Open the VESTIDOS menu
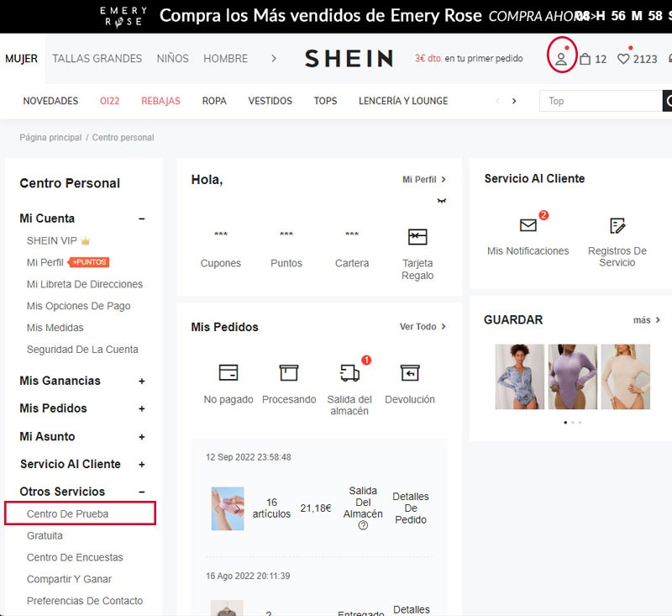 click(270, 101)
